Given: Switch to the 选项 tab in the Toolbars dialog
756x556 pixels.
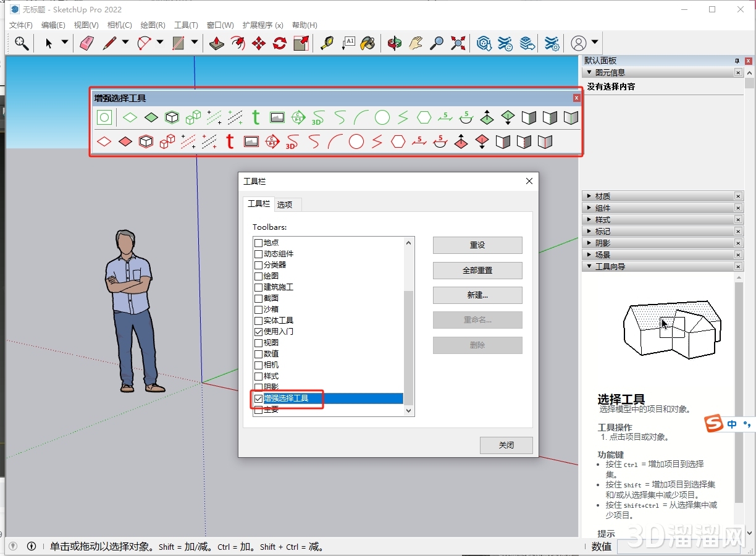Looking at the screenshot, I should (x=286, y=204).
